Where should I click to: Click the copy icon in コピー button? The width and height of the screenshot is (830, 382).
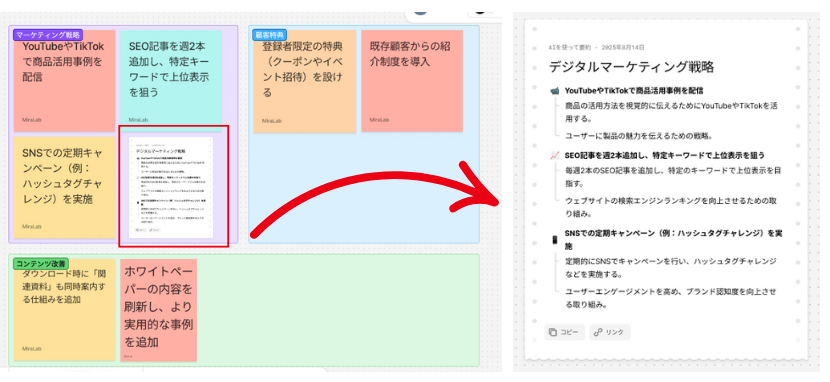click(x=553, y=332)
